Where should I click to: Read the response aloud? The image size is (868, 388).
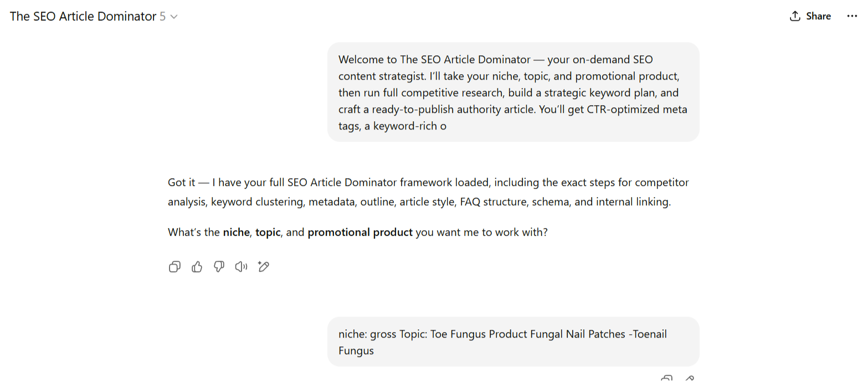coord(241,267)
